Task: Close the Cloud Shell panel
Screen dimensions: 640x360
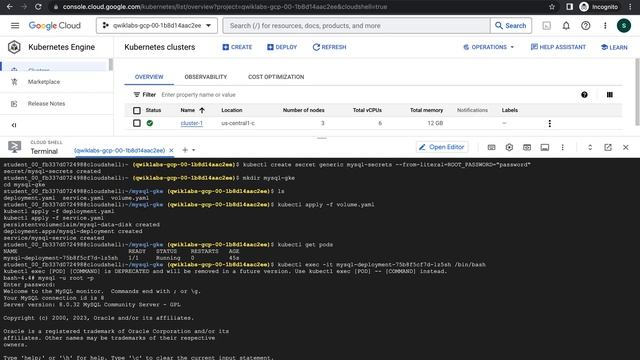Action: click(626, 147)
